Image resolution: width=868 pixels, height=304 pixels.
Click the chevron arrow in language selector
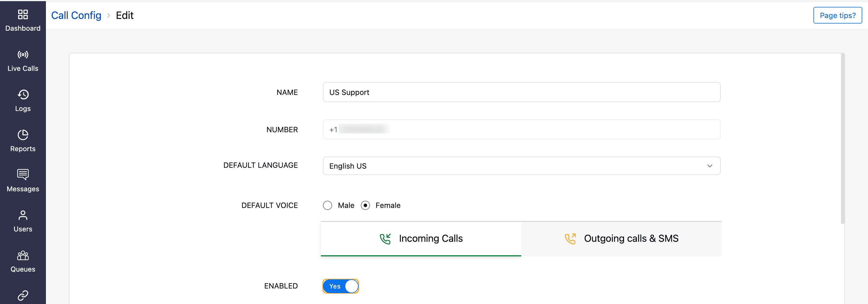710,166
